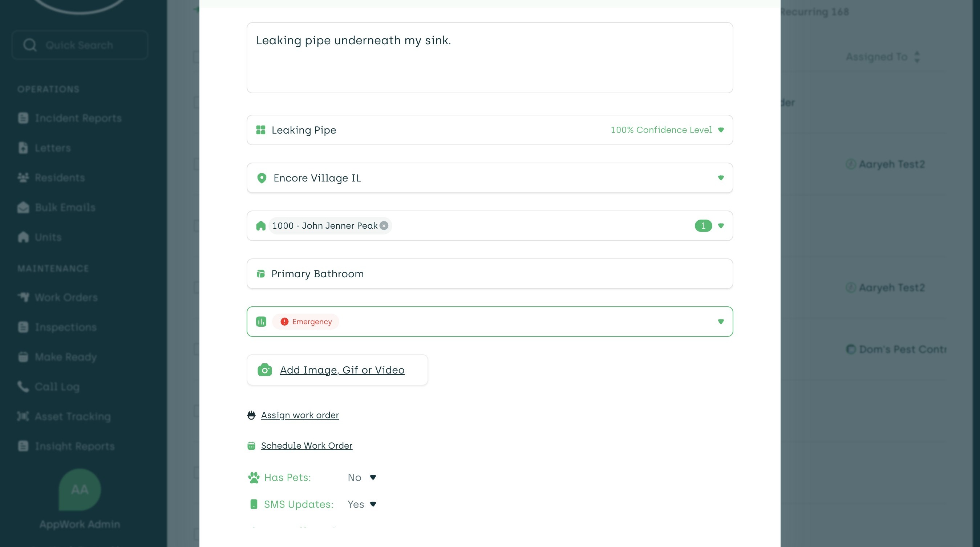Go to Incident Reports in sidebar

(78, 118)
